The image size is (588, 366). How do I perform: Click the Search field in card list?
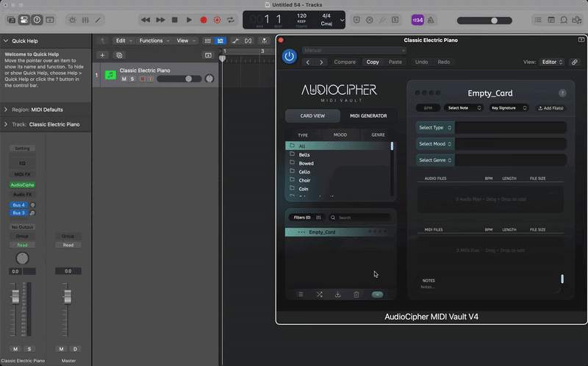coord(360,218)
